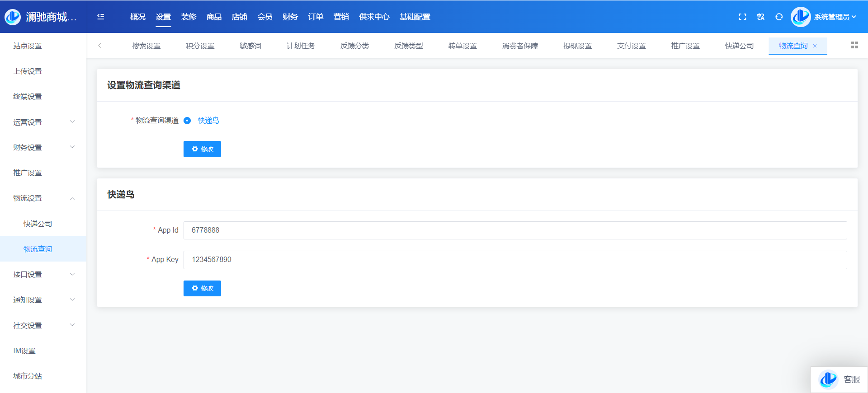Open 商品 top menu

[x=214, y=17]
